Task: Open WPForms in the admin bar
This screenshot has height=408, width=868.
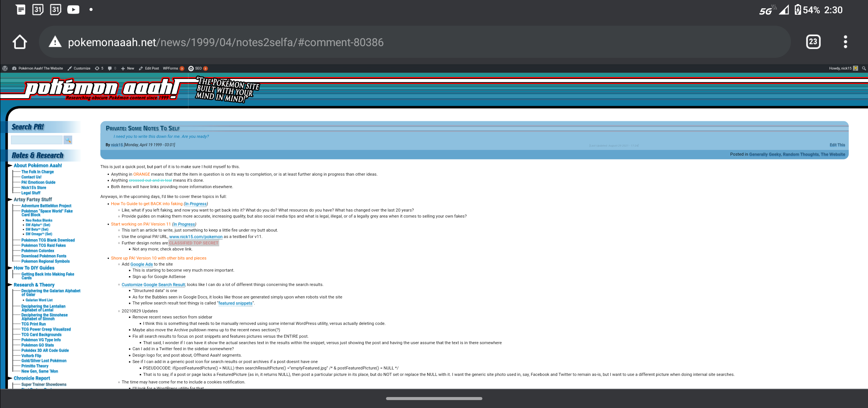Action: coord(173,68)
